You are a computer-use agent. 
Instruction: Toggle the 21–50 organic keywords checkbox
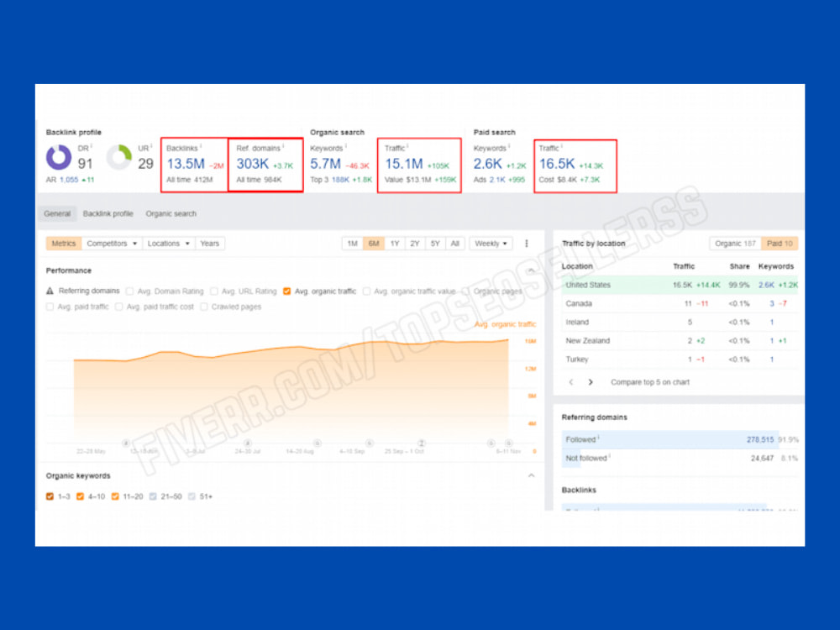point(153,496)
